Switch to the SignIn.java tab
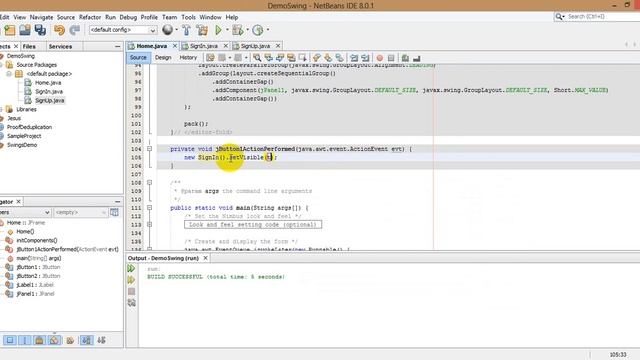 pos(204,46)
